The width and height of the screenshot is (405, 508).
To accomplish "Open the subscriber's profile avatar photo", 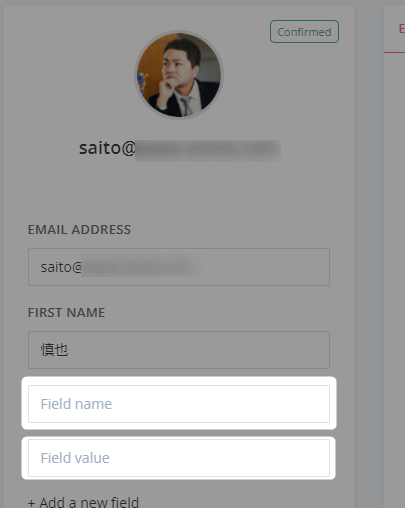I will pyautogui.click(x=179, y=75).
